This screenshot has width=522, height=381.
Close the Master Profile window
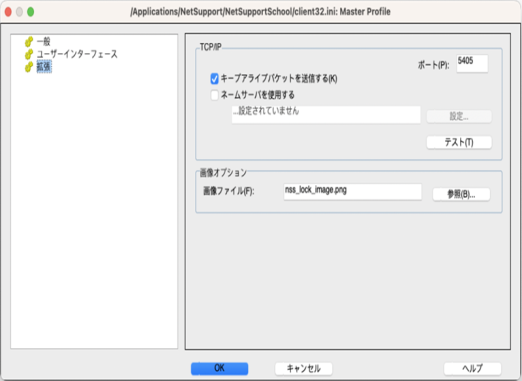tap(8, 12)
